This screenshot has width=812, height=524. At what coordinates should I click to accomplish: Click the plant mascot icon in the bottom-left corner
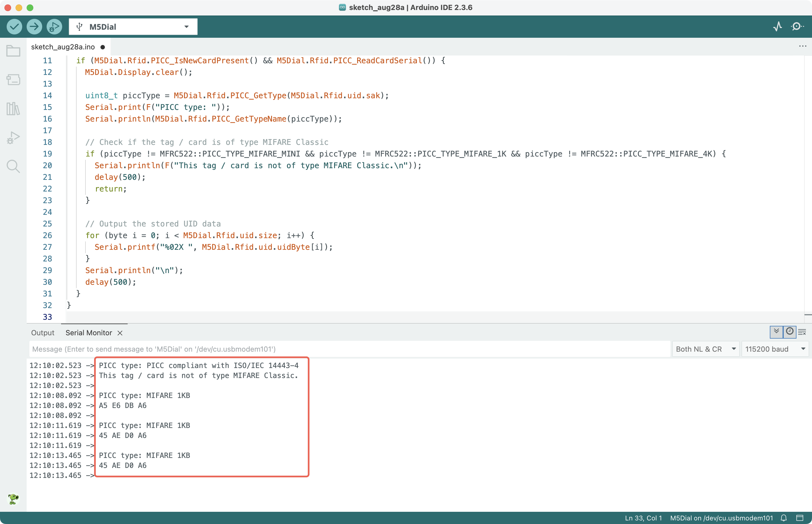click(13, 499)
